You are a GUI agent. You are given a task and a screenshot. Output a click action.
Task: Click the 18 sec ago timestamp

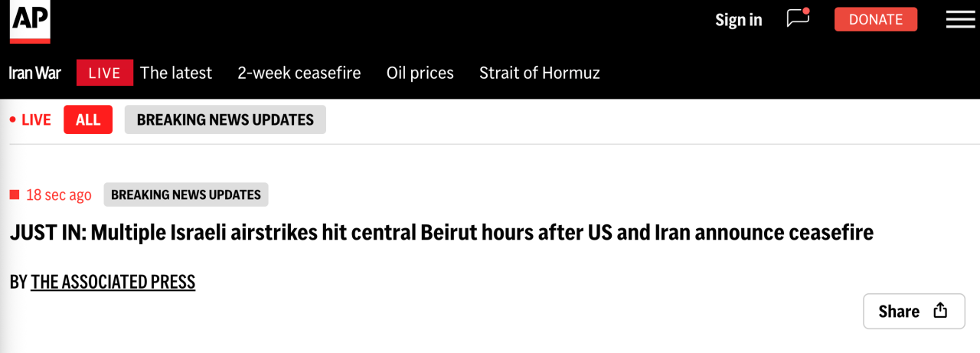[x=59, y=195]
